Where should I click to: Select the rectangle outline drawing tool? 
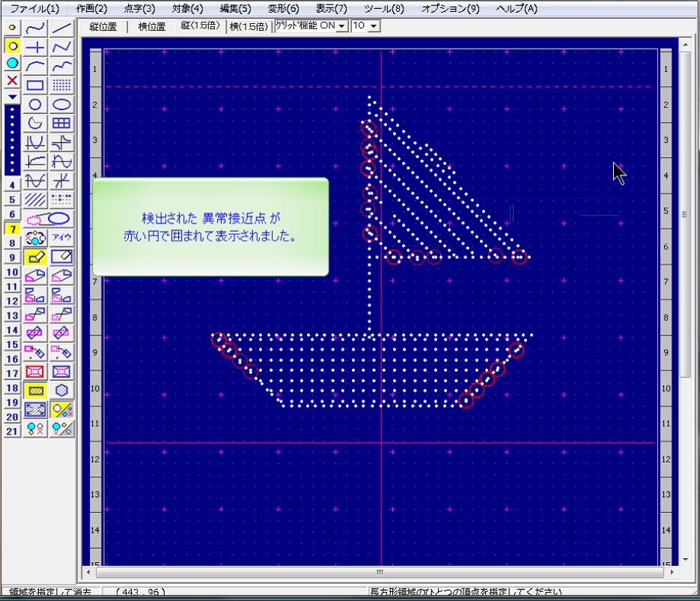pyautogui.click(x=35, y=85)
